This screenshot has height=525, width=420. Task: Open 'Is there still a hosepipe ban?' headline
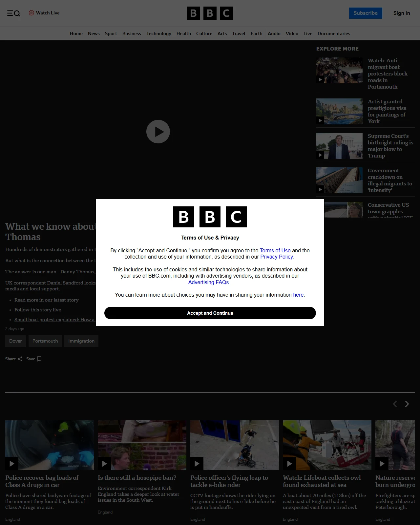137,477
